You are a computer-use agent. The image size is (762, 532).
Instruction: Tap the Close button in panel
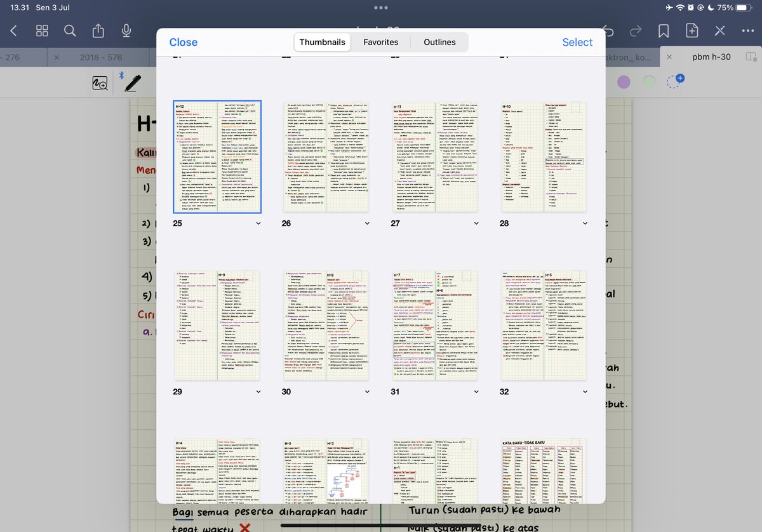click(x=184, y=42)
